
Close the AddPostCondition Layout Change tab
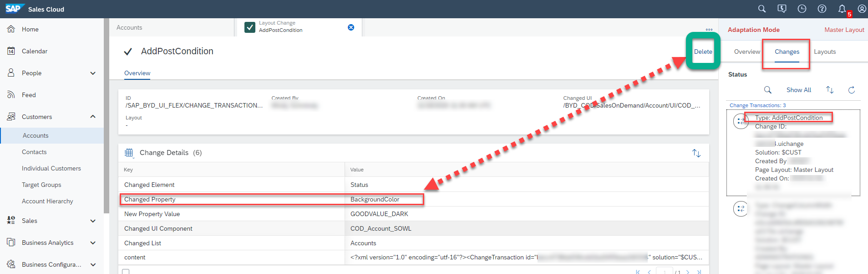pyautogui.click(x=351, y=27)
